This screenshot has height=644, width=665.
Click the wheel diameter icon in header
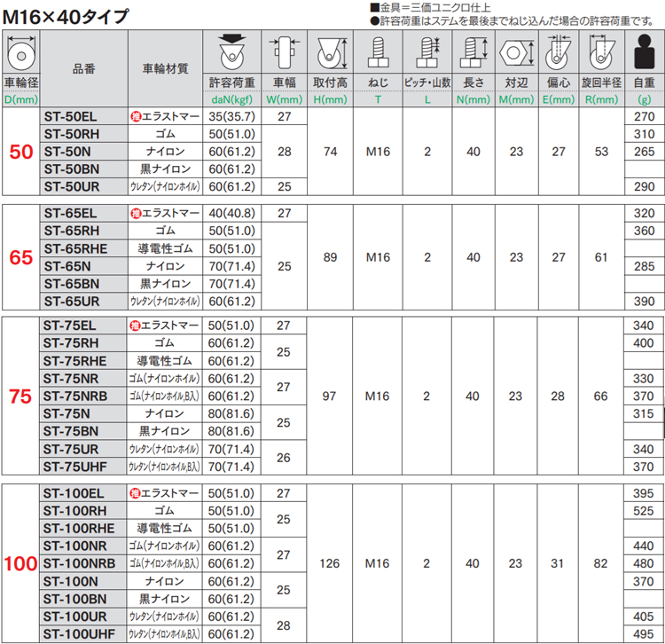[x=20, y=54]
